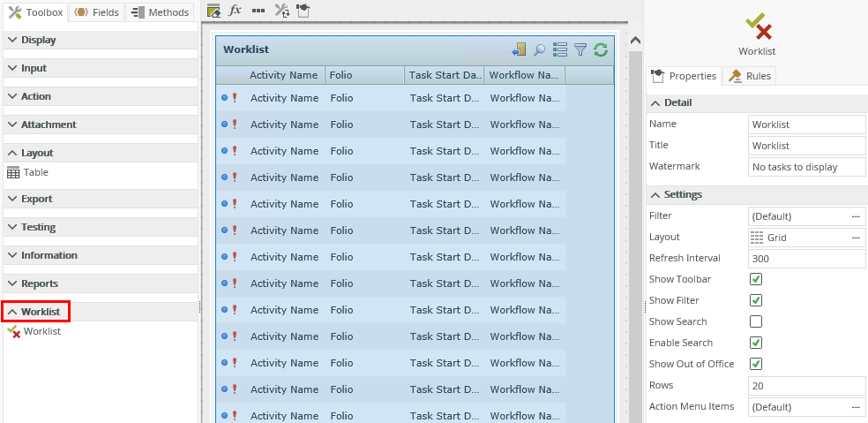Click the refresh icon in Worklist header
This screenshot has height=423, width=868.
pyautogui.click(x=601, y=50)
